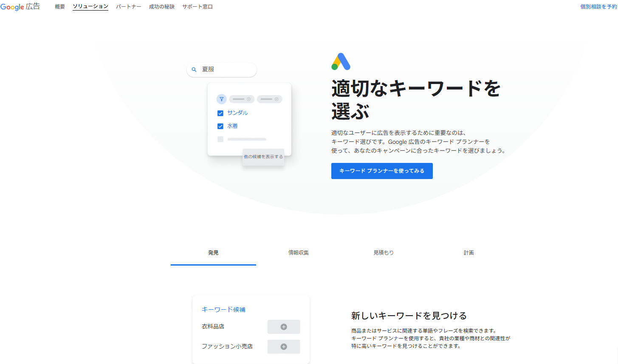Remove the second filter chip via its x icon

coord(277,99)
